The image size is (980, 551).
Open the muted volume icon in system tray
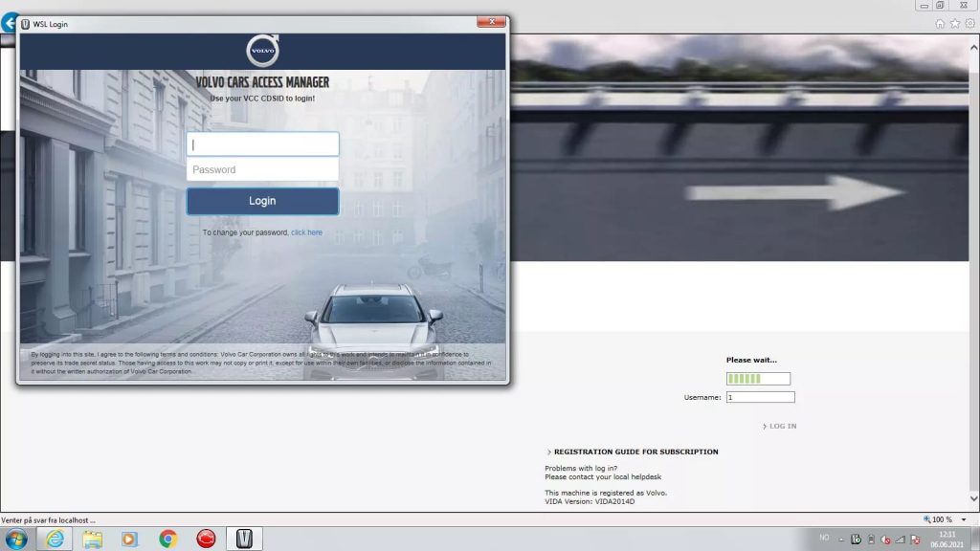[x=886, y=539]
